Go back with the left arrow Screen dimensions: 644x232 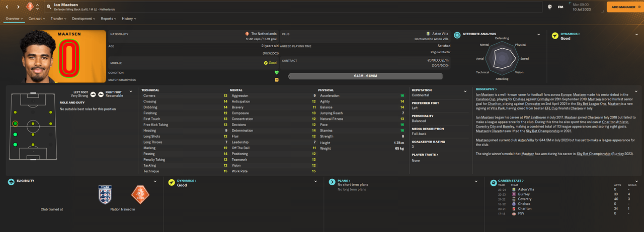tap(7, 7)
